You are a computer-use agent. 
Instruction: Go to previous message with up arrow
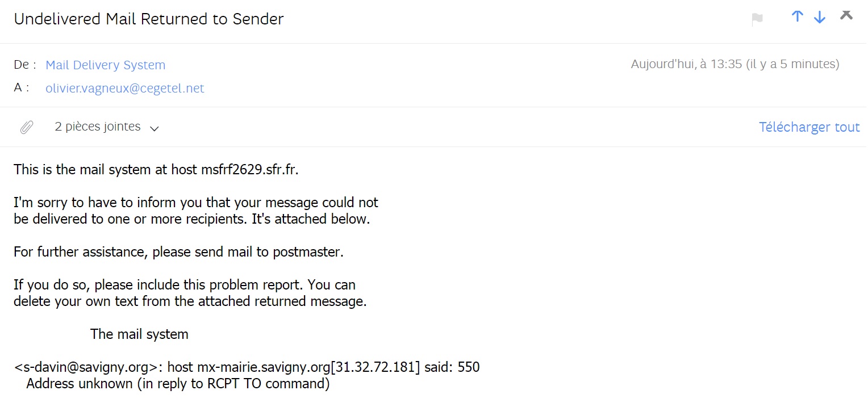pyautogui.click(x=798, y=17)
